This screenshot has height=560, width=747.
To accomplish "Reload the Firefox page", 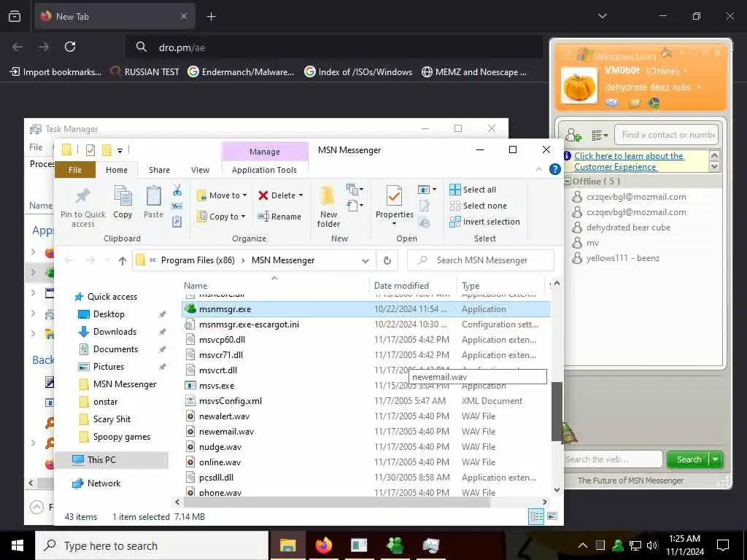I will pos(70,47).
